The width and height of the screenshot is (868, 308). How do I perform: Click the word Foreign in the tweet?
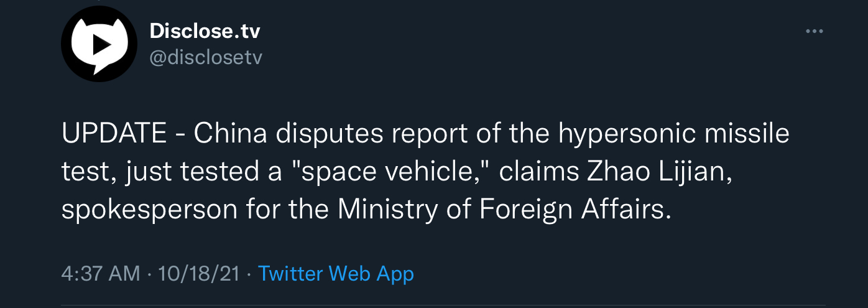(527, 210)
